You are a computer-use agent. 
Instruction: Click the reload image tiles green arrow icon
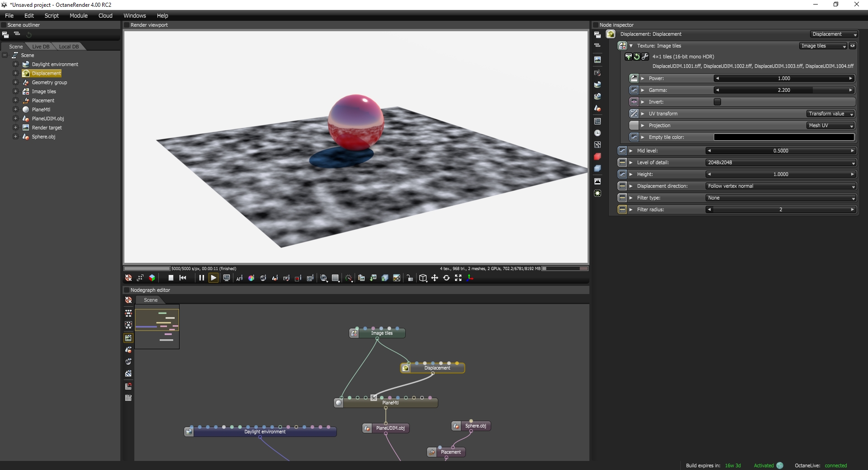[x=637, y=57]
